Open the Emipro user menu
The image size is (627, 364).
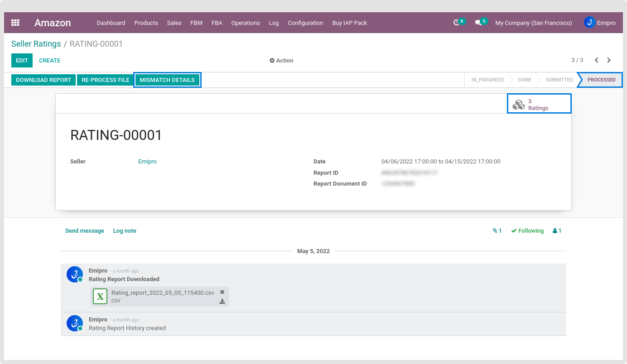tap(600, 23)
